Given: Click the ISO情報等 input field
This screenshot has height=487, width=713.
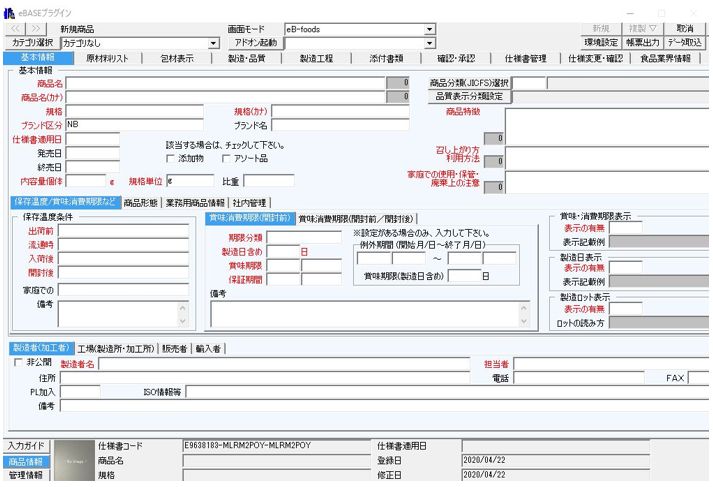Looking at the screenshot, I should pos(447,392).
